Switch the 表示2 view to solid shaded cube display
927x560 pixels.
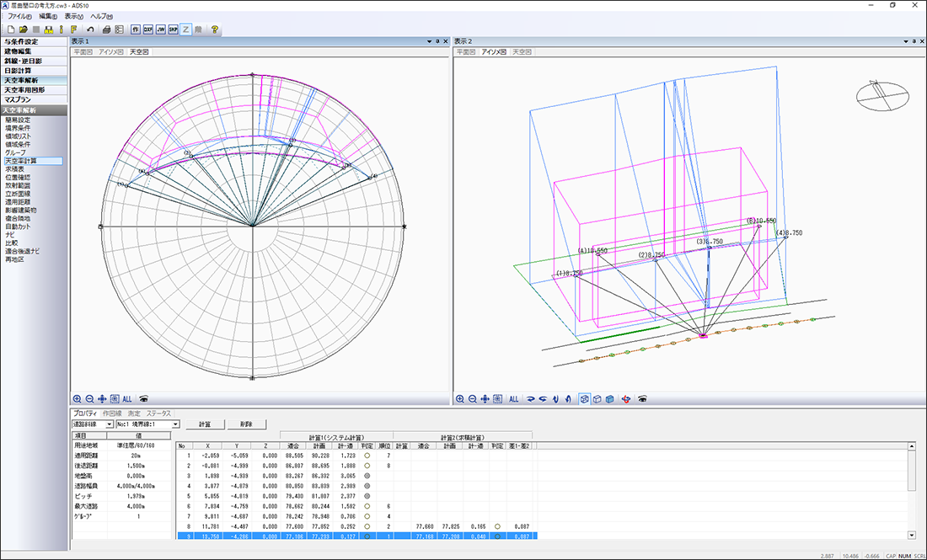609,399
